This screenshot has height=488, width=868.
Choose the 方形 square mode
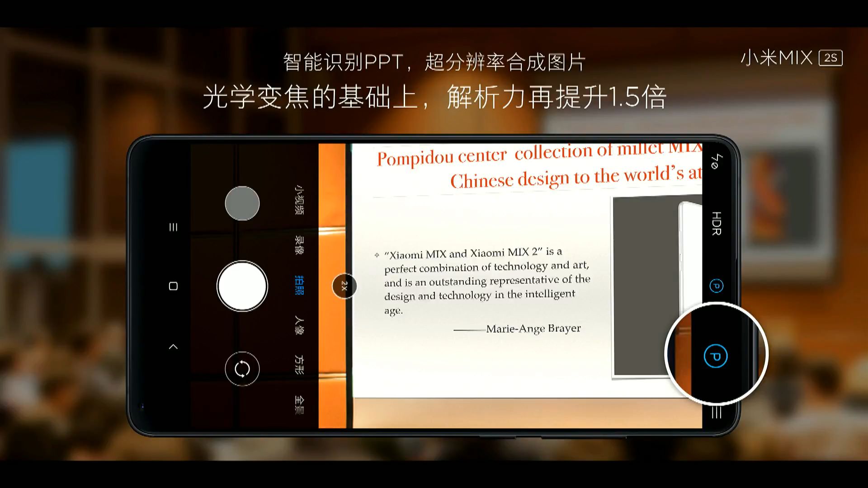(299, 365)
